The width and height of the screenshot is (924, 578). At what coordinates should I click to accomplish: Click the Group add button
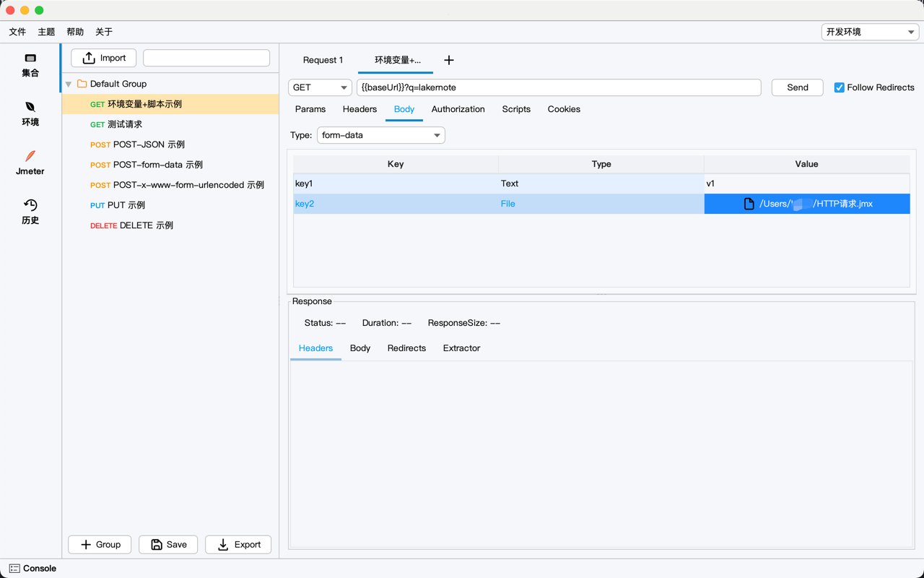(100, 545)
